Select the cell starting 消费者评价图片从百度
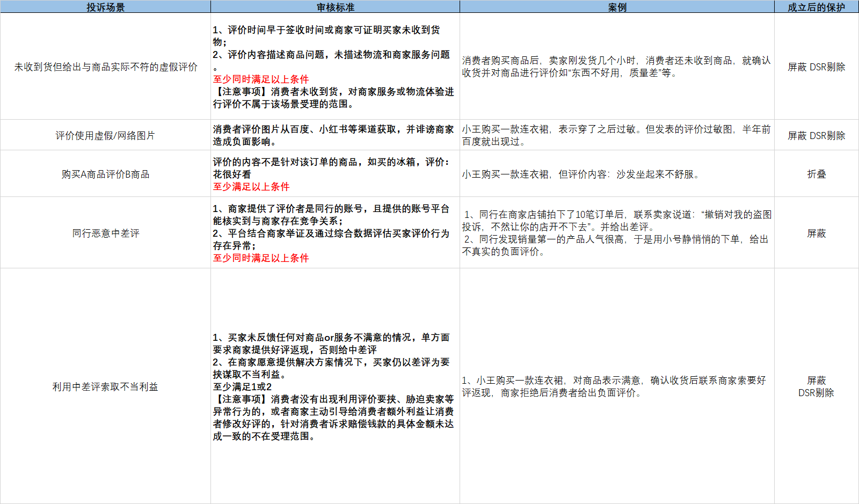Viewport: 859px width, 504px height. click(335, 135)
